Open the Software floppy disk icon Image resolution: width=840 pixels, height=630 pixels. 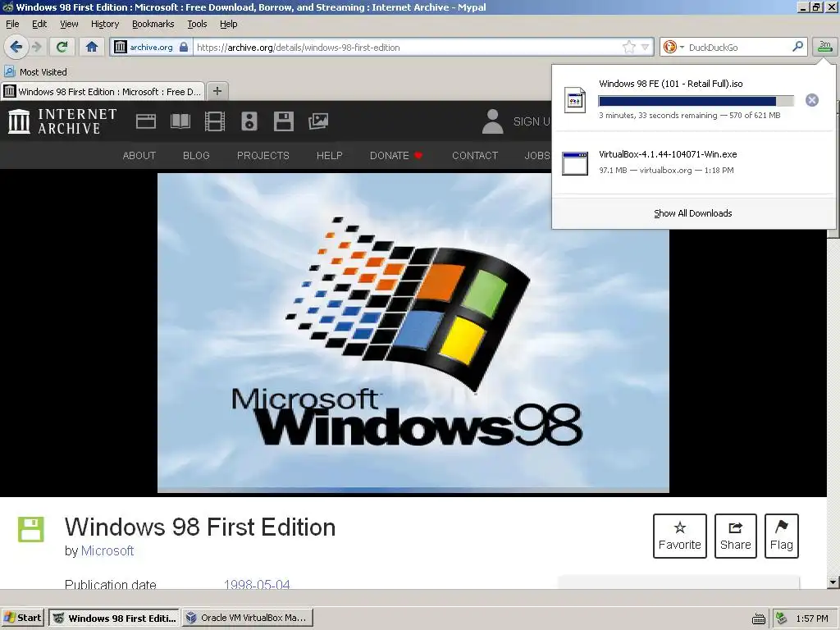[283, 121]
